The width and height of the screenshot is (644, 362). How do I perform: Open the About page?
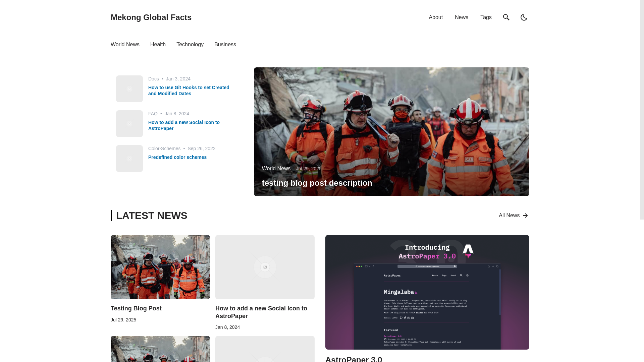(435, 17)
